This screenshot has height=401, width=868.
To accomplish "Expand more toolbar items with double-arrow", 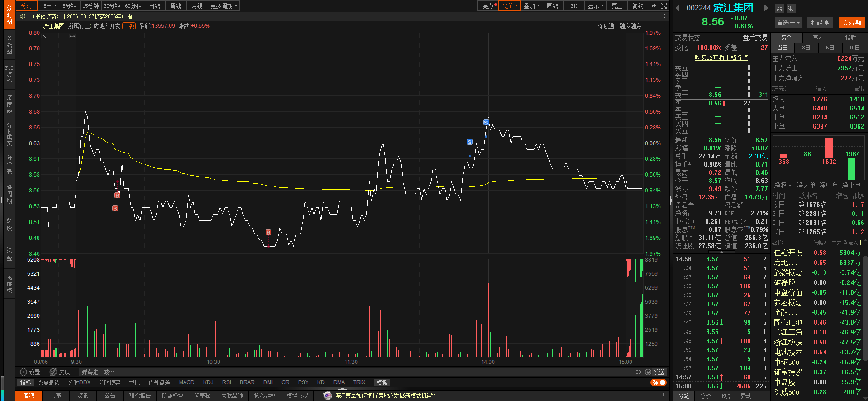I will [x=654, y=6].
